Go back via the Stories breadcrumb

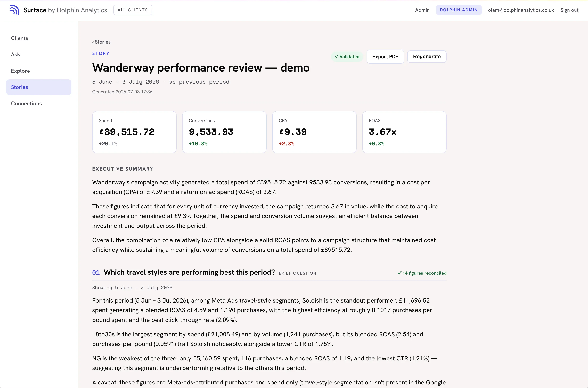pos(101,42)
